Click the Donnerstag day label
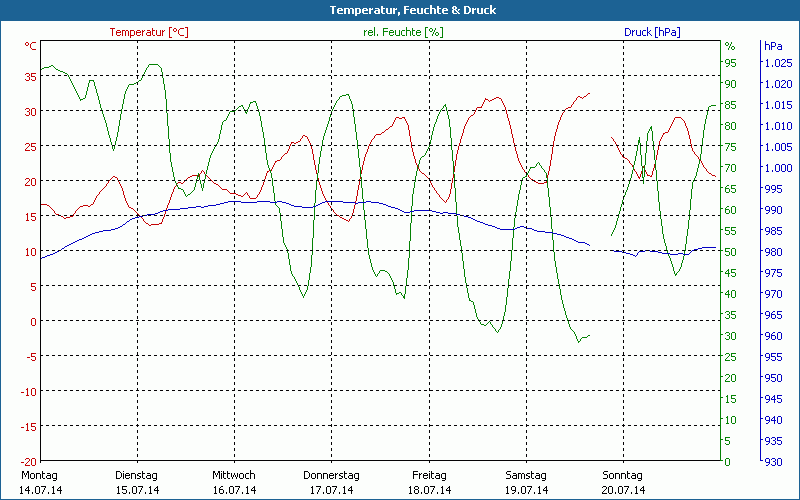Viewport: 800px width, 500px height. point(331,475)
